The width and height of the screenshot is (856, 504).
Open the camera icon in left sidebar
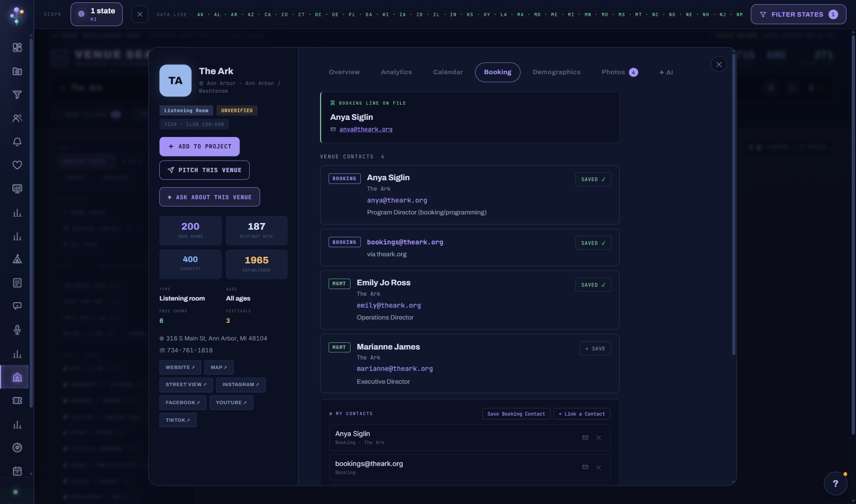pos(17,71)
